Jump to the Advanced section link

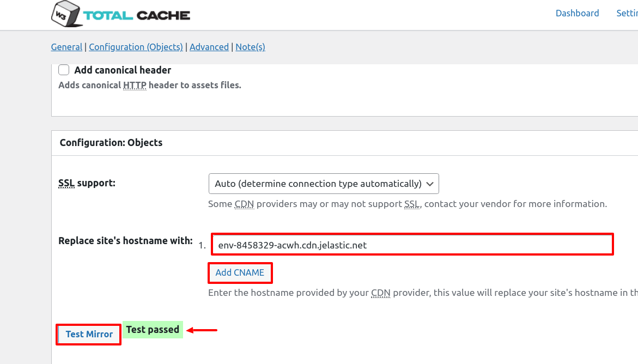coord(209,47)
